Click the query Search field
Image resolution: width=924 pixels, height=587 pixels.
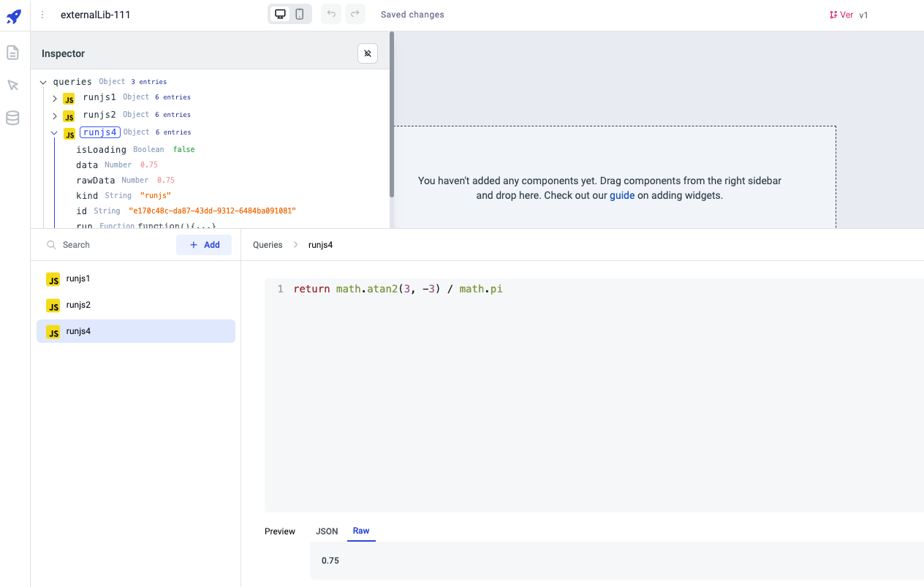110,245
